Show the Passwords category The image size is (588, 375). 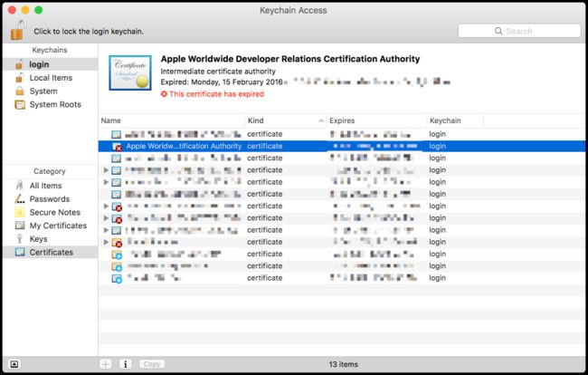51,199
